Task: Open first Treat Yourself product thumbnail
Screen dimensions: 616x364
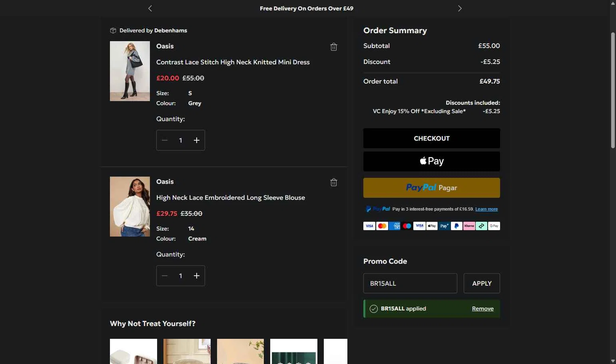Action: (134, 351)
